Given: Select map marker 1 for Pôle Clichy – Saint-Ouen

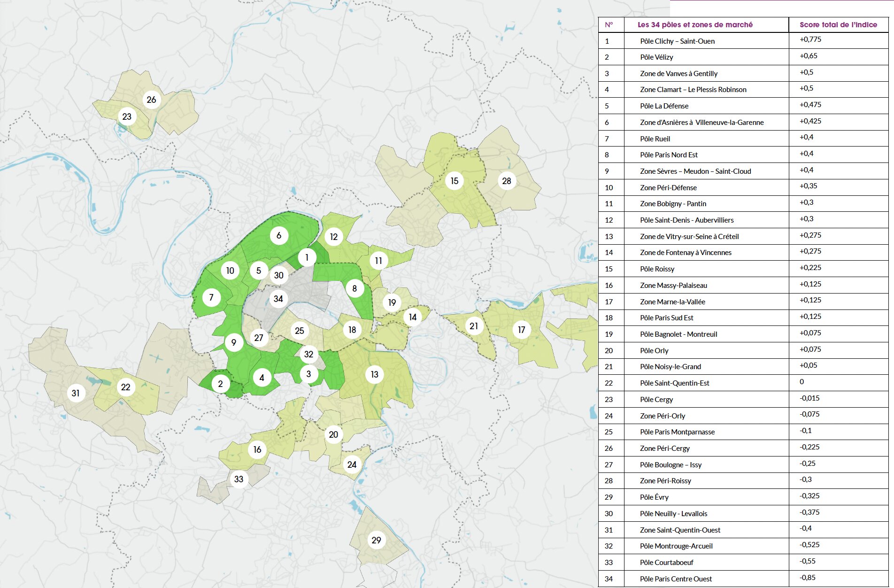Looking at the screenshot, I should coord(306,256).
